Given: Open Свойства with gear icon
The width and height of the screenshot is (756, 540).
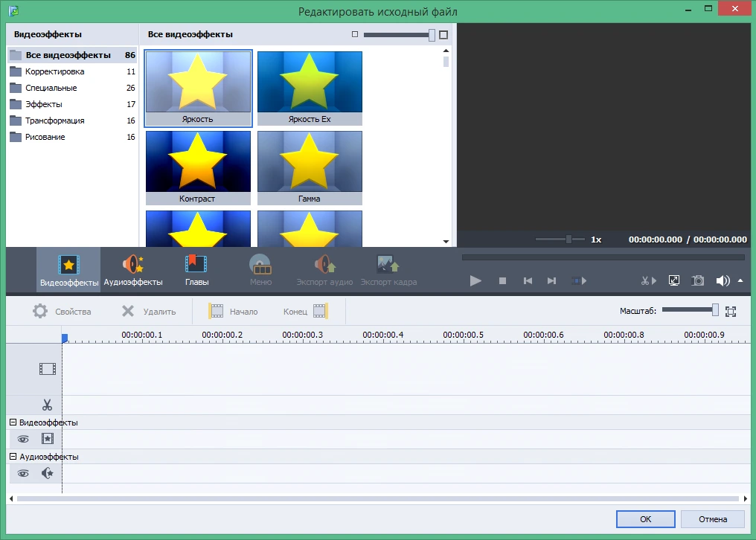Looking at the screenshot, I should 62,312.
